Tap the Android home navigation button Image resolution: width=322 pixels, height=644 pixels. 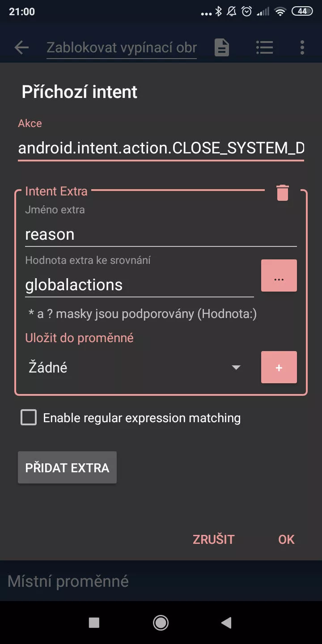(161, 622)
